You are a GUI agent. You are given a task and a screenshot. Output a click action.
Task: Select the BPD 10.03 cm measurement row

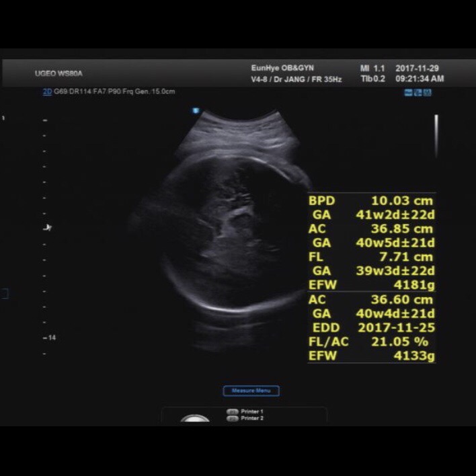(371, 200)
